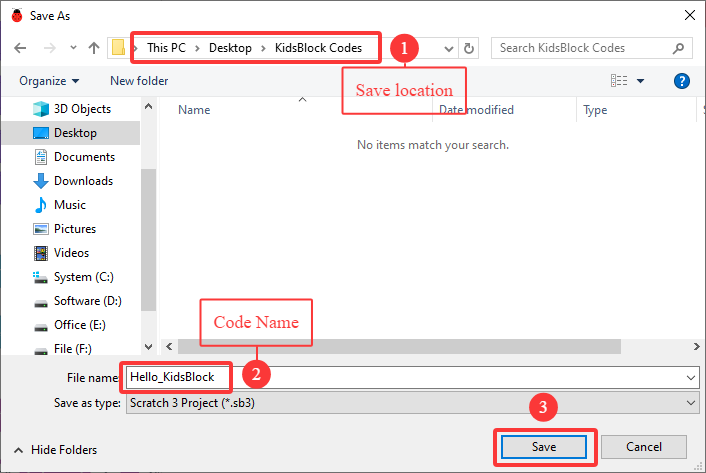The image size is (706, 473).
Task: Click the horizontal scrollbar in file list
Action: pyautogui.click(x=399, y=347)
